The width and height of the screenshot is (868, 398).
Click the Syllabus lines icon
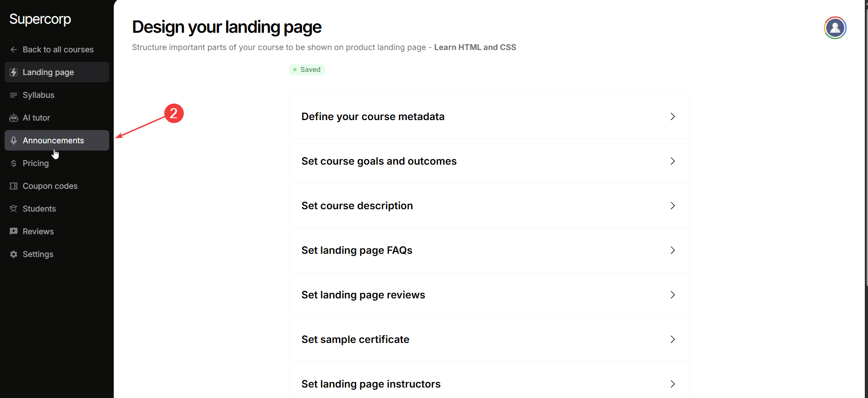tap(14, 95)
